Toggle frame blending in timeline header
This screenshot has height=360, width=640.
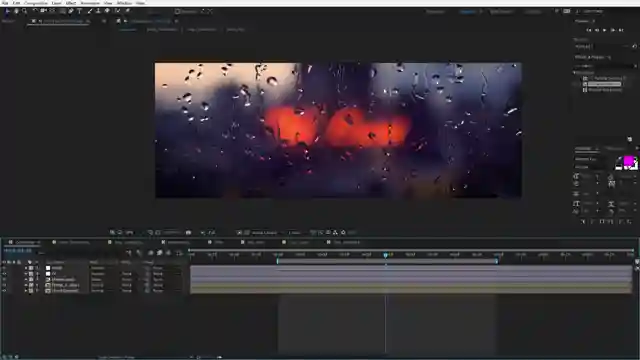(x=160, y=253)
